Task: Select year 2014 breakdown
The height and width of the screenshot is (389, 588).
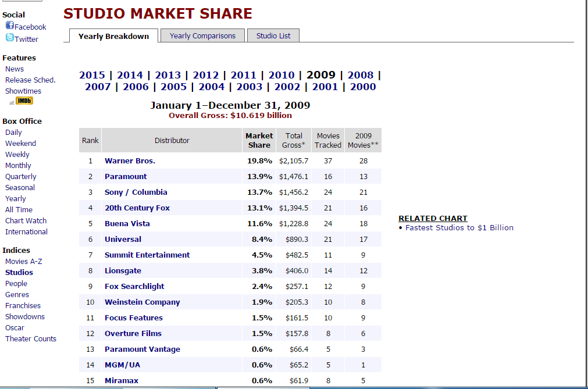Action: click(130, 75)
